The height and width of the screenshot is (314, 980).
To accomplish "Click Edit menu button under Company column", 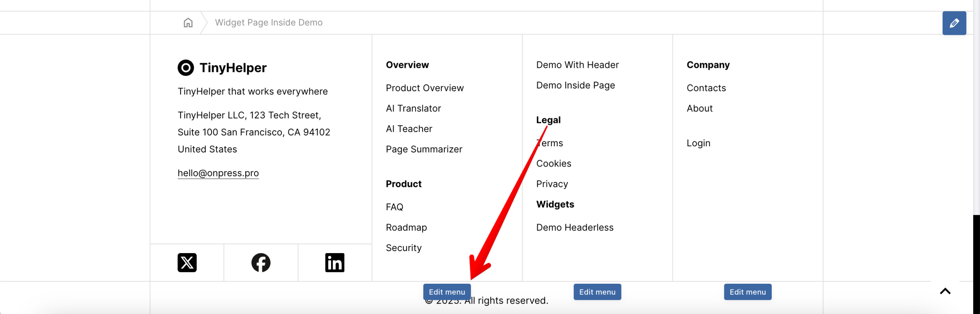I will click(x=747, y=292).
